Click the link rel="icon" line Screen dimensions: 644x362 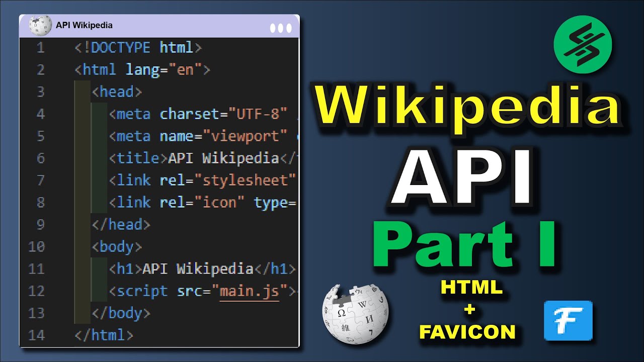(x=204, y=202)
